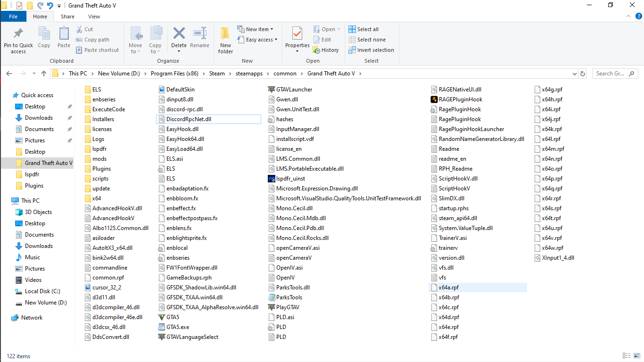This screenshot has height=362, width=644.
Task: Click Invert selection in the ribbon
Action: coord(372,50)
